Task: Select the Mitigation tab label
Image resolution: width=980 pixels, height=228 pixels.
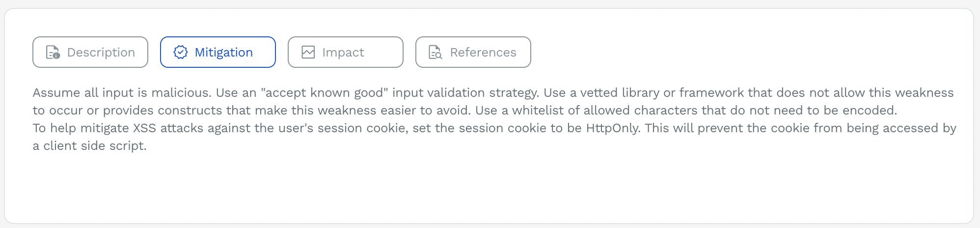Action: [x=223, y=52]
